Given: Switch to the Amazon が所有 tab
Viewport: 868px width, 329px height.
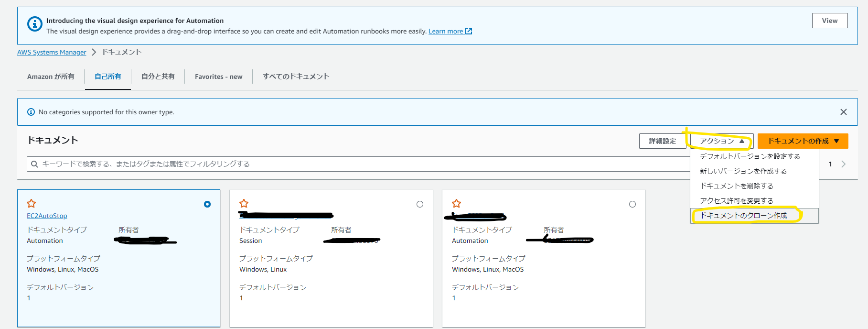Looking at the screenshot, I should point(51,77).
